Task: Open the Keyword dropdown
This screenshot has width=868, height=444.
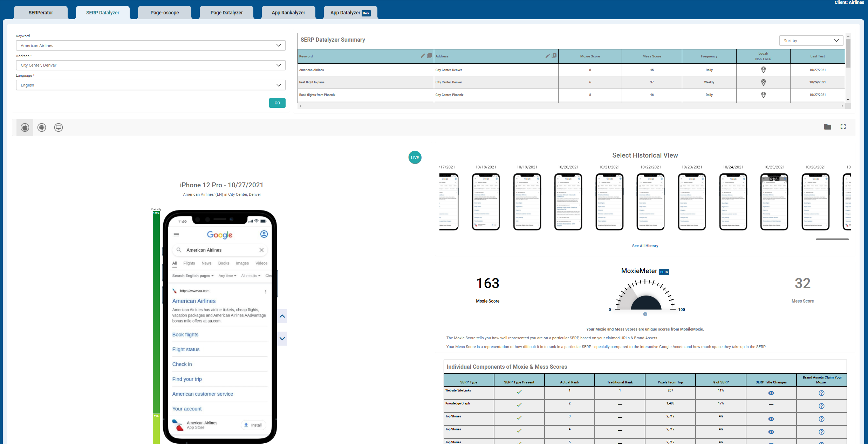Action: pos(151,46)
